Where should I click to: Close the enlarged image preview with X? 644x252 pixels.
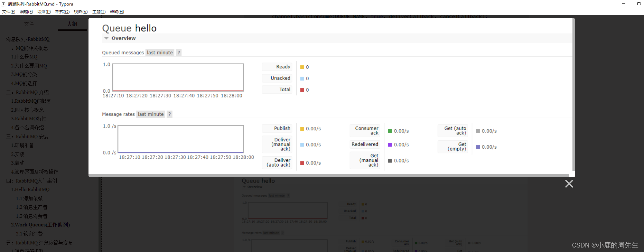(569, 184)
